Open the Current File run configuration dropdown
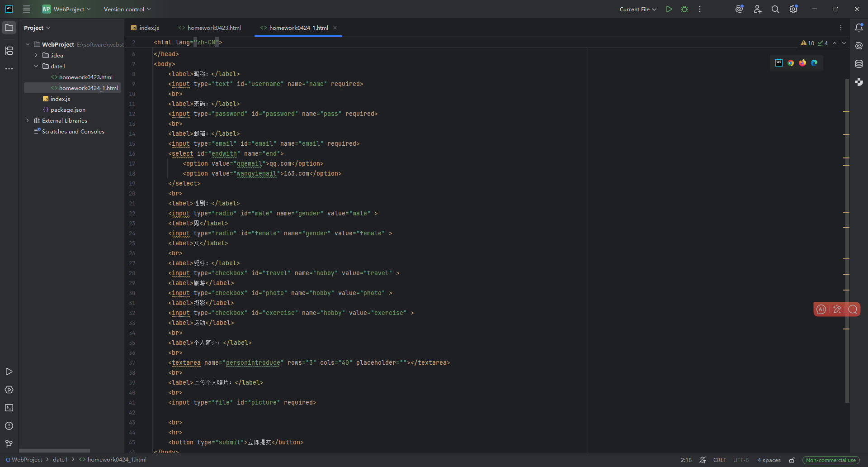The height and width of the screenshot is (467, 868). [x=637, y=9]
